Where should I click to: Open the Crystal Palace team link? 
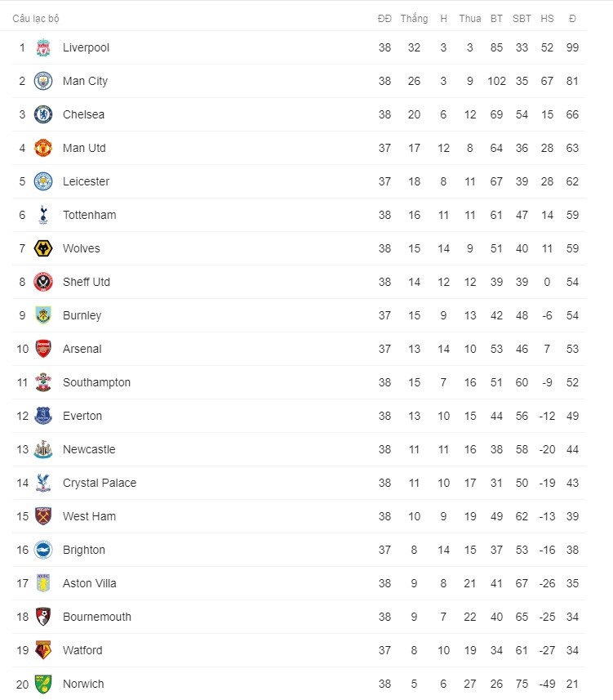100,483
